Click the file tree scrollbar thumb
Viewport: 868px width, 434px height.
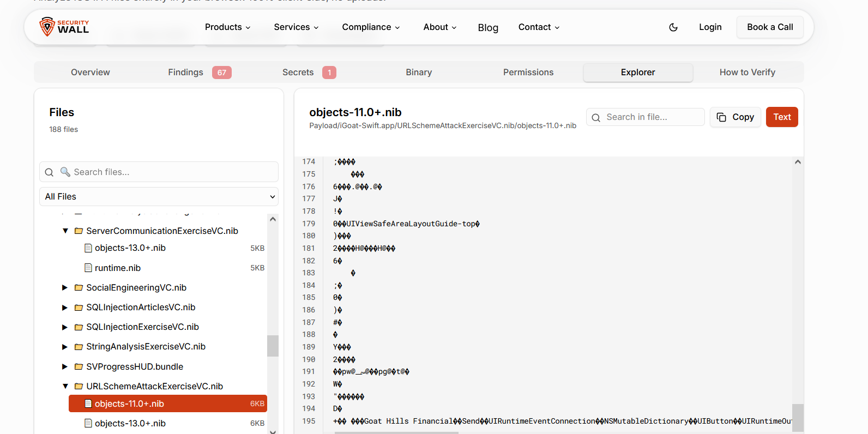[273, 346]
